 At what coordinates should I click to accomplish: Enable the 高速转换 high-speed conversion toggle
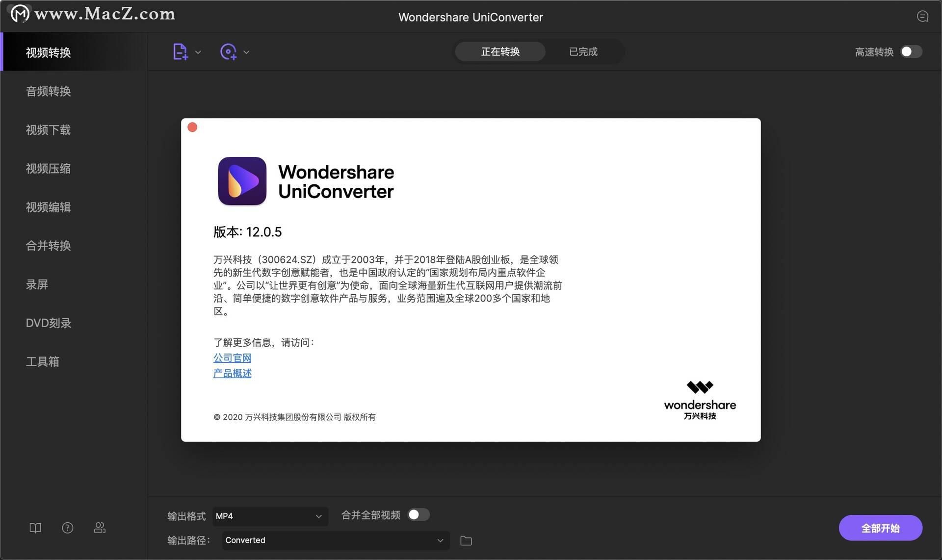pos(911,51)
